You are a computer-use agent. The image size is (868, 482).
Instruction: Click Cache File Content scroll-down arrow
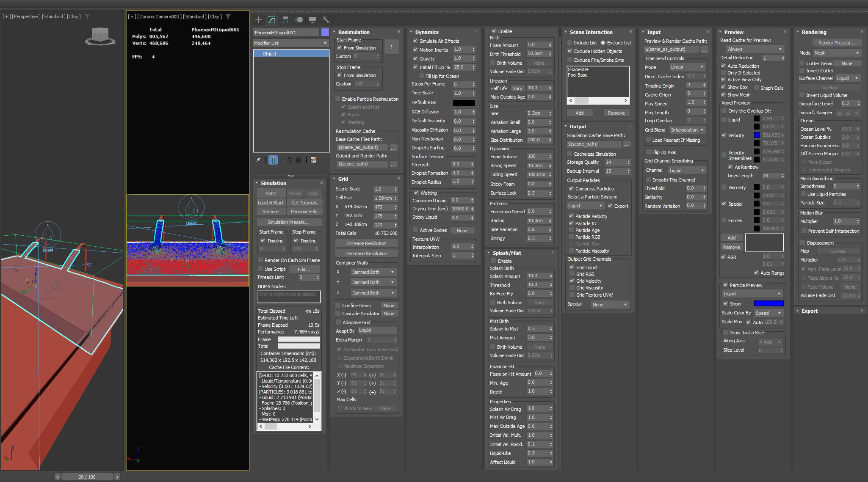pyautogui.click(x=317, y=419)
